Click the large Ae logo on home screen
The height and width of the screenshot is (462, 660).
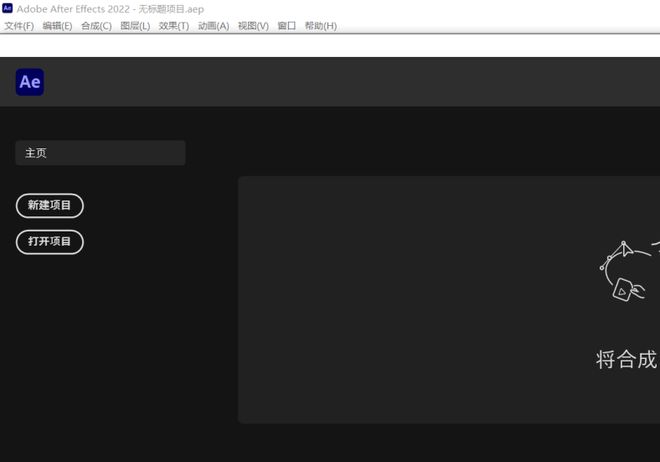pos(30,82)
